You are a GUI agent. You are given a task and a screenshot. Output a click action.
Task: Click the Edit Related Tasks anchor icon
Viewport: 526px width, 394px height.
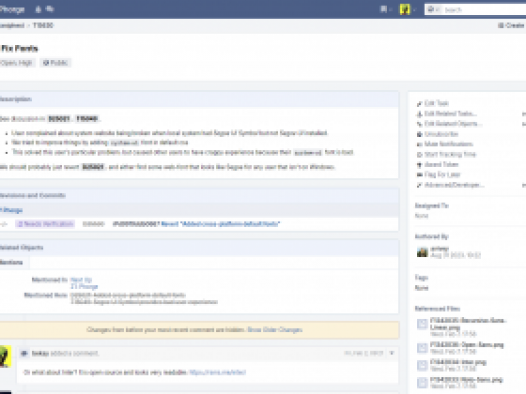click(419, 114)
